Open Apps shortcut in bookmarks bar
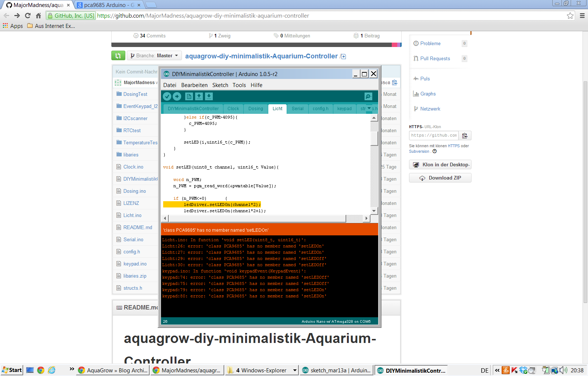This screenshot has width=588, height=376. [x=13, y=26]
